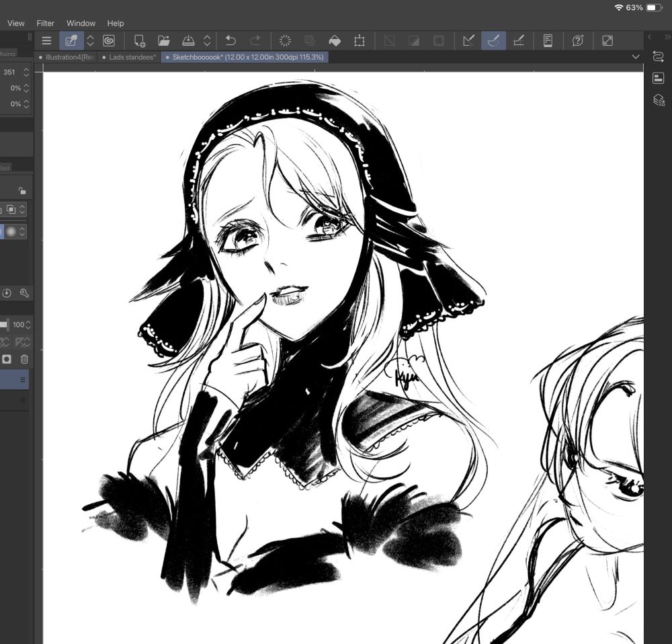The width and height of the screenshot is (672, 644).
Task: Click the layer opacity slider
Action: (4, 325)
